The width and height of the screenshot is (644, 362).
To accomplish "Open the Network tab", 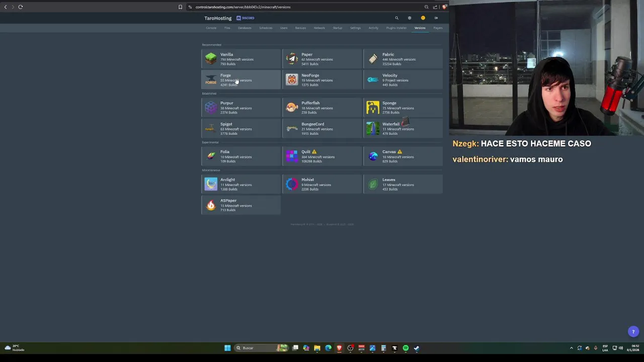I will pos(319,28).
